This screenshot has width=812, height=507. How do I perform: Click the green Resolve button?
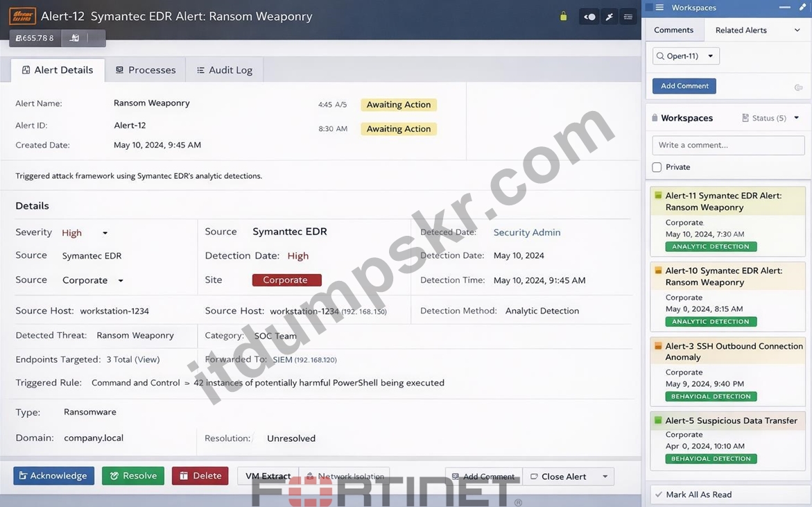click(x=133, y=476)
